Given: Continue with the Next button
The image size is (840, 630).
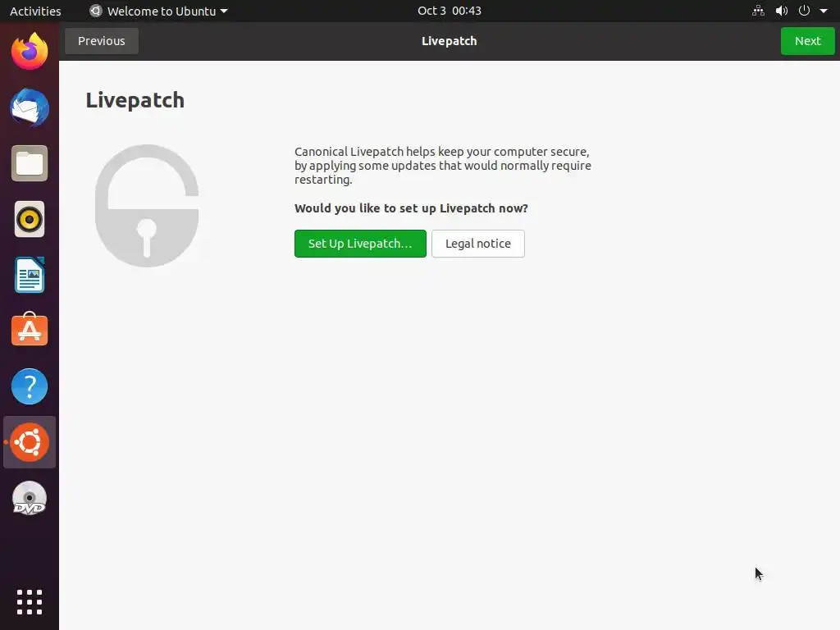Looking at the screenshot, I should pyautogui.click(x=807, y=41).
